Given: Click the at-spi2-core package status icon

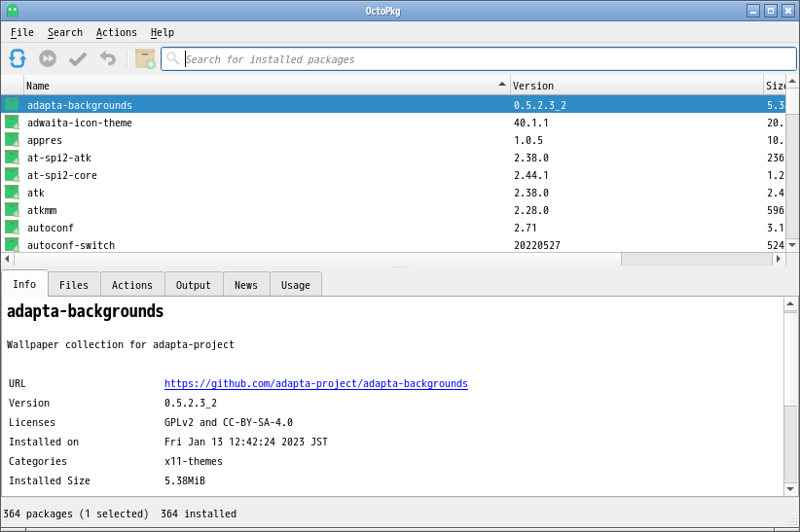Looking at the screenshot, I should tap(12, 175).
